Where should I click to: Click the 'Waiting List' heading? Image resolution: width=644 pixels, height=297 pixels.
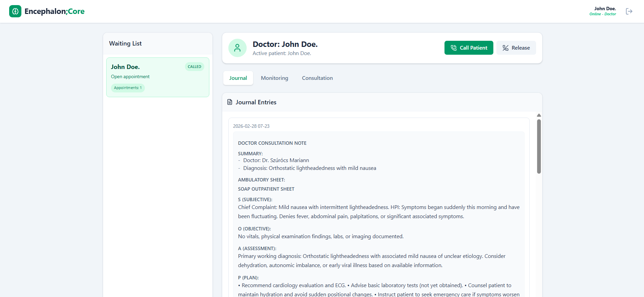(125, 43)
